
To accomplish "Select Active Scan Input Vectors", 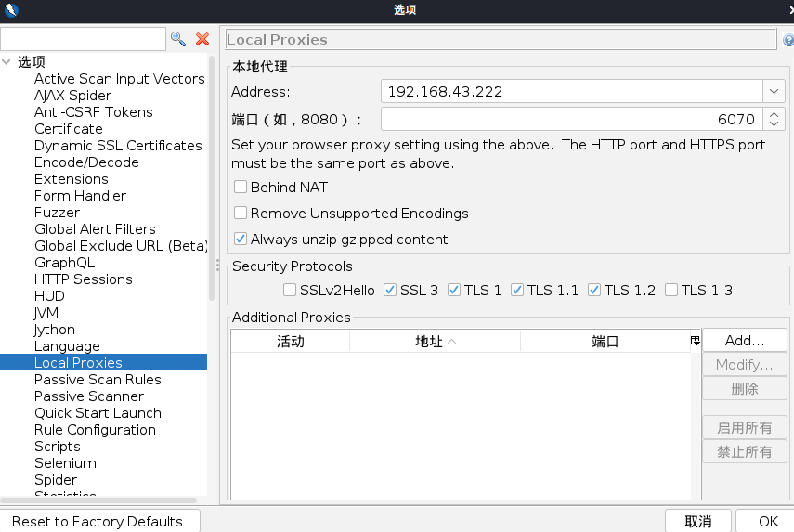I will [x=120, y=79].
